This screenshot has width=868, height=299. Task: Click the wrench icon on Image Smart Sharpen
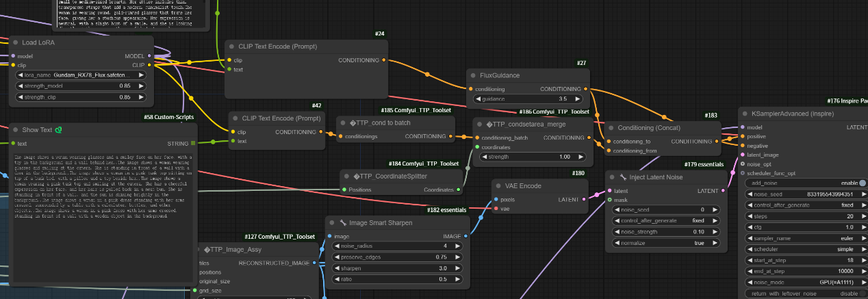[x=342, y=223]
